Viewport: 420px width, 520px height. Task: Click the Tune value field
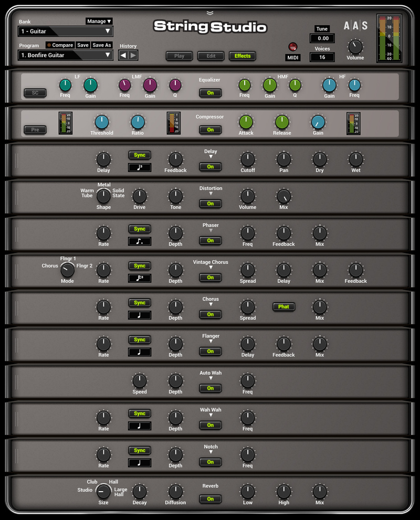(x=322, y=38)
